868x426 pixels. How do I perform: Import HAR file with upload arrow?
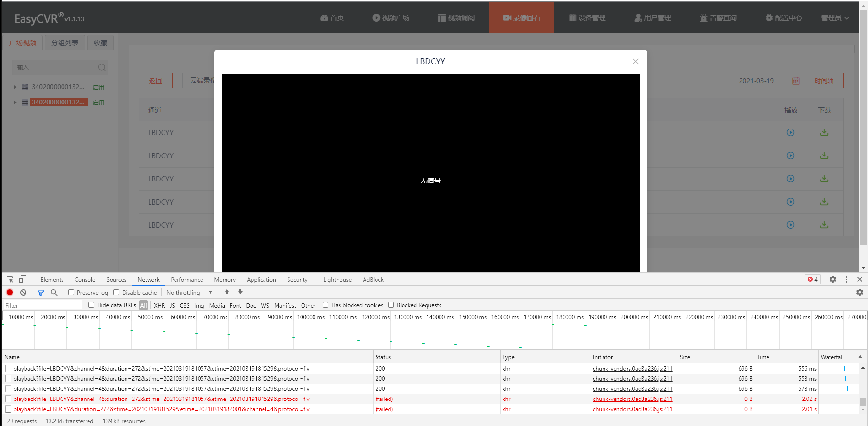pos(227,292)
